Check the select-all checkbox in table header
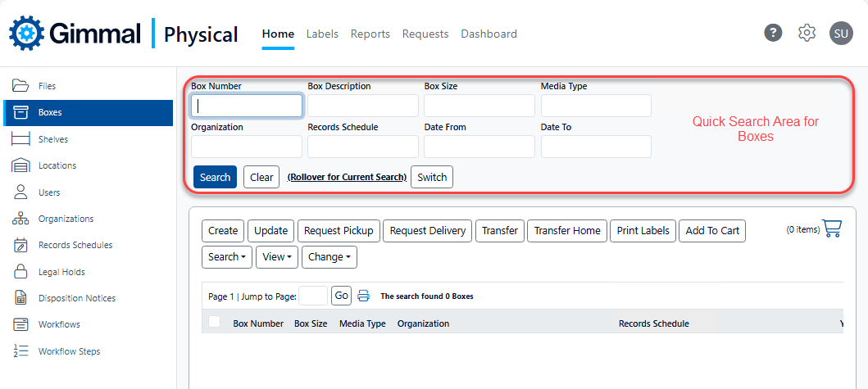 click(x=215, y=322)
